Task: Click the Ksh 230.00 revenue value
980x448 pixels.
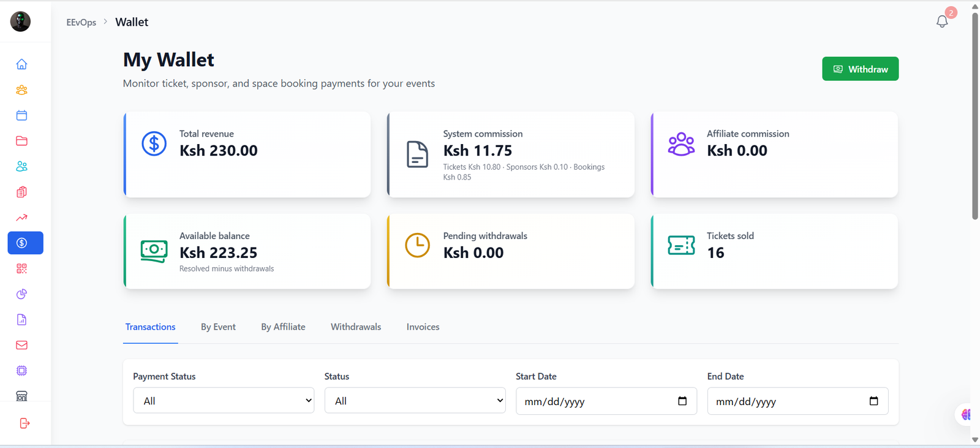Action: [x=219, y=151]
